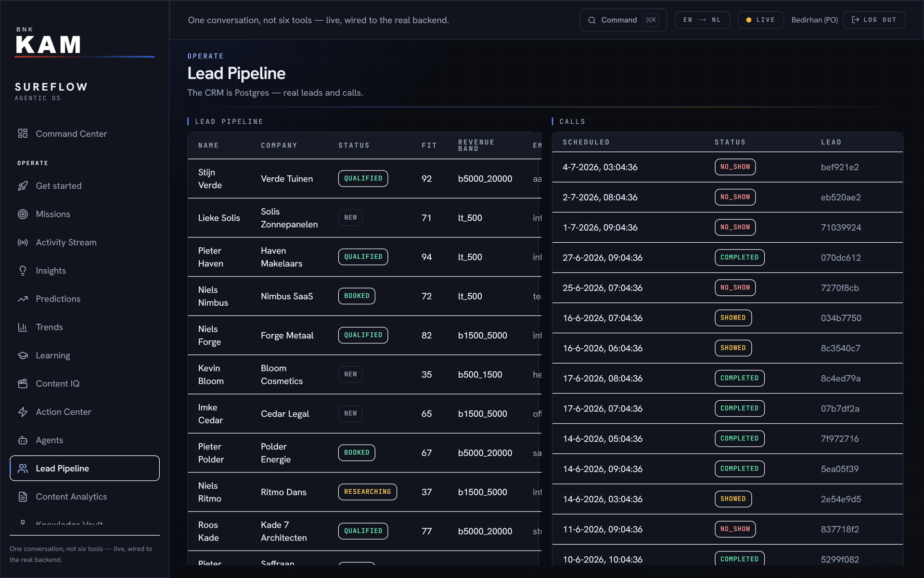Open the Command Center grid icon
Viewport: 924px width, 578px height.
tap(23, 133)
